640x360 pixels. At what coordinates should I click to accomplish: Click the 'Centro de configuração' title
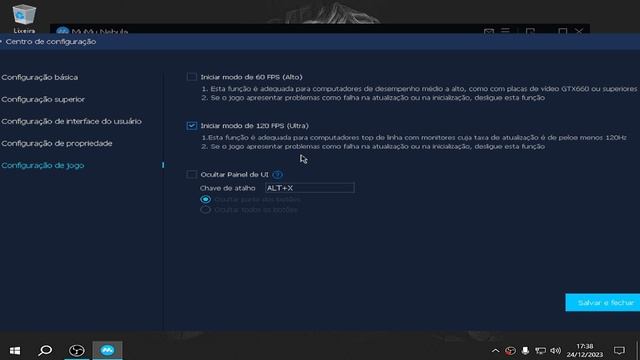tap(51, 42)
